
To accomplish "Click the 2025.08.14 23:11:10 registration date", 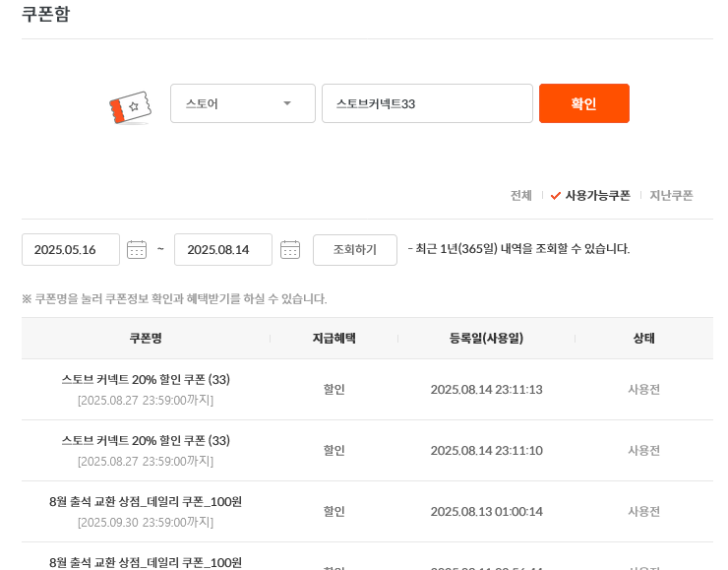I will coord(486,450).
